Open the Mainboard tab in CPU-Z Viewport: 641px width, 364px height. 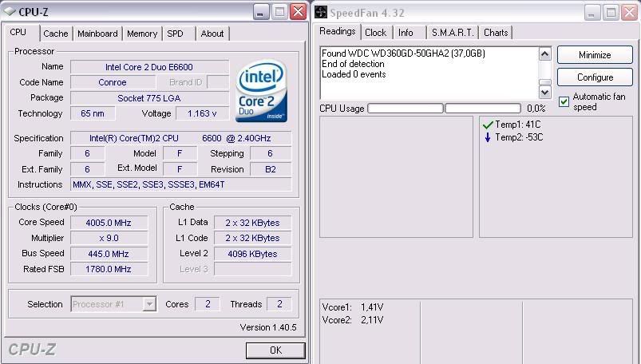pyautogui.click(x=97, y=34)
